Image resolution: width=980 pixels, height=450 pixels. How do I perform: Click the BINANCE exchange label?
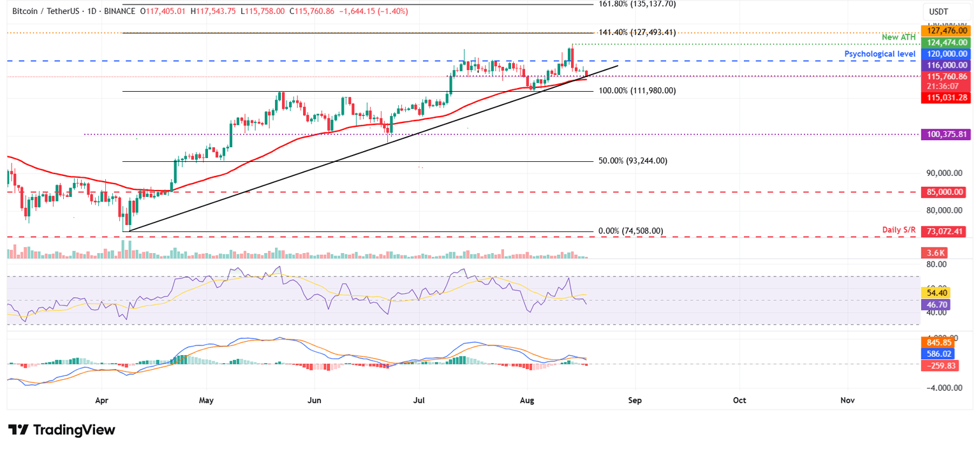pos(121,11)
